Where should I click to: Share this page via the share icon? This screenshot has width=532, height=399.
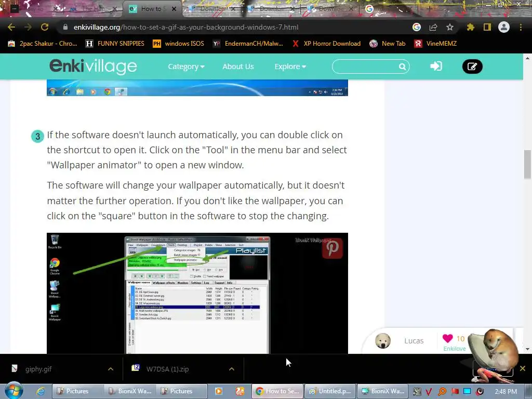(433, 27)
